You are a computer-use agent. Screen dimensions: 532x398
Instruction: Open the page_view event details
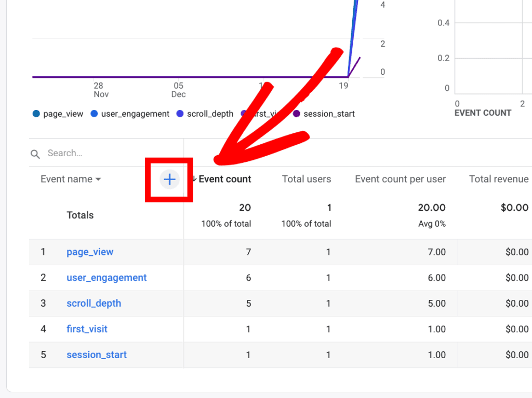pyautogui.click(x=90, y=252)
